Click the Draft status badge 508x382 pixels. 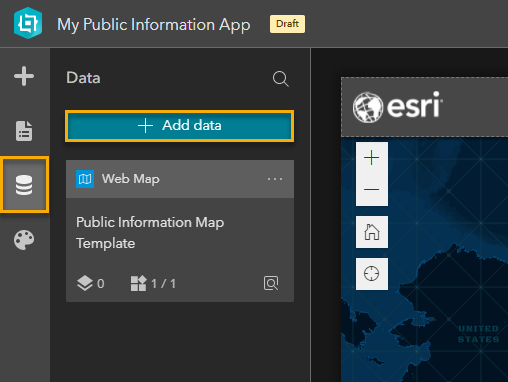287,24
